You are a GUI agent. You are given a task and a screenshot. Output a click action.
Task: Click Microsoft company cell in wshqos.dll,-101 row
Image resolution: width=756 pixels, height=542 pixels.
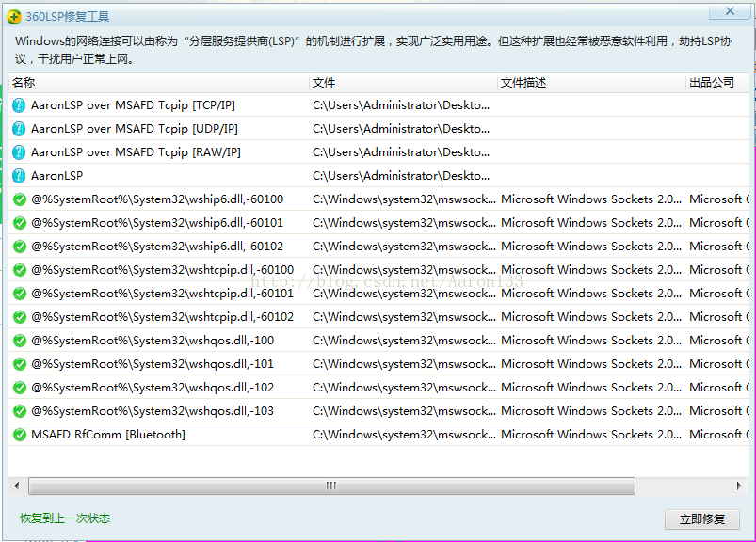click(x=719, y=364)
